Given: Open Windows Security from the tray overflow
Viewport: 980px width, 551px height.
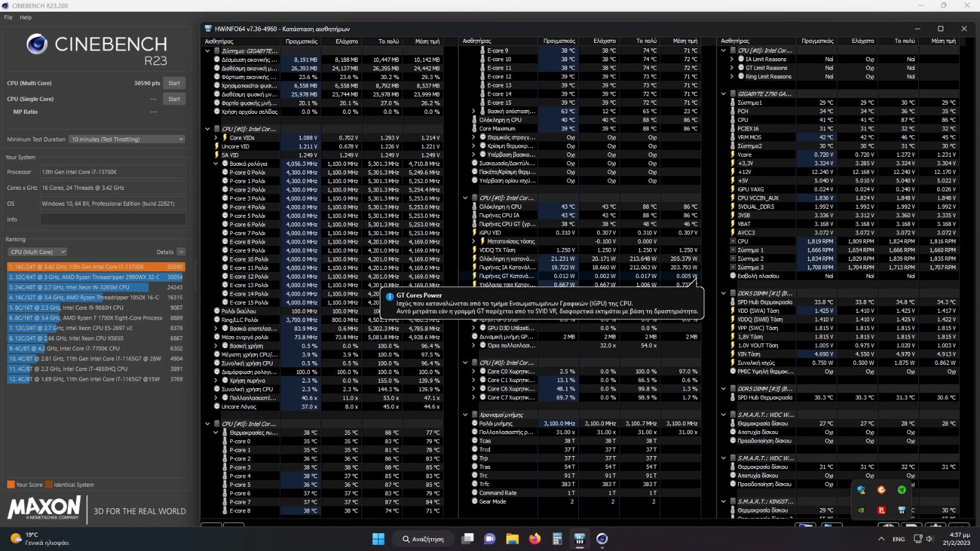Looking at the screenshot, I should [861, 490].
